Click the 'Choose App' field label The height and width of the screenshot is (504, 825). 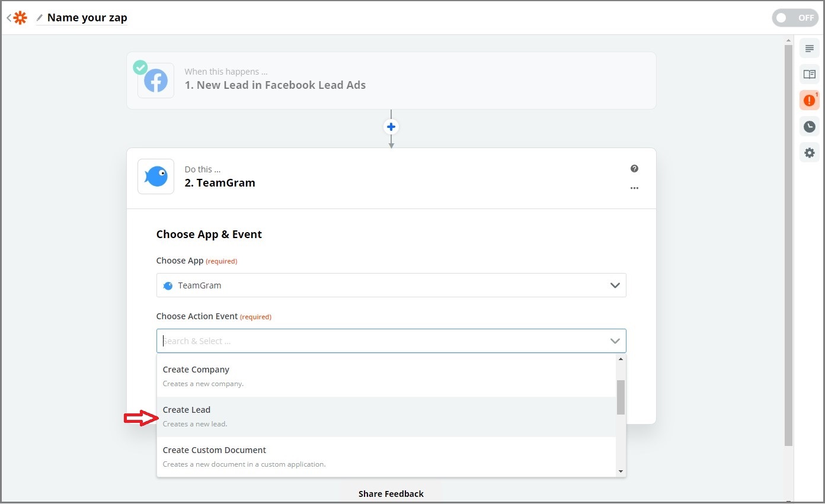pos(180,261)
